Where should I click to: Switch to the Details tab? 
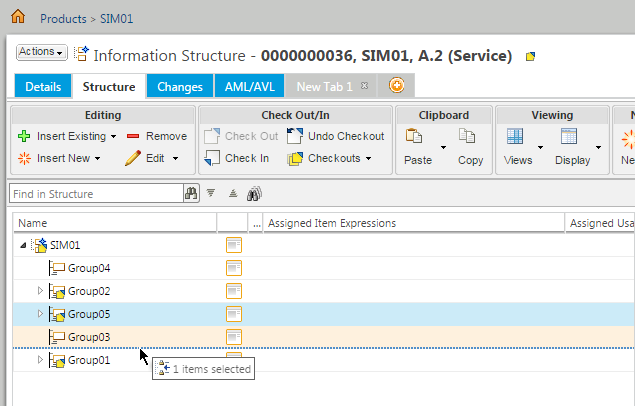click(43, 87)
